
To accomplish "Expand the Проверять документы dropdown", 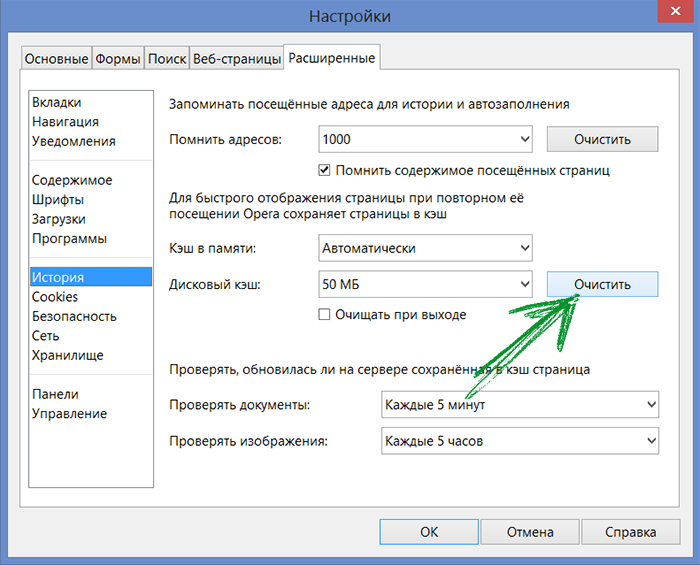I will [x=520, y=404].
